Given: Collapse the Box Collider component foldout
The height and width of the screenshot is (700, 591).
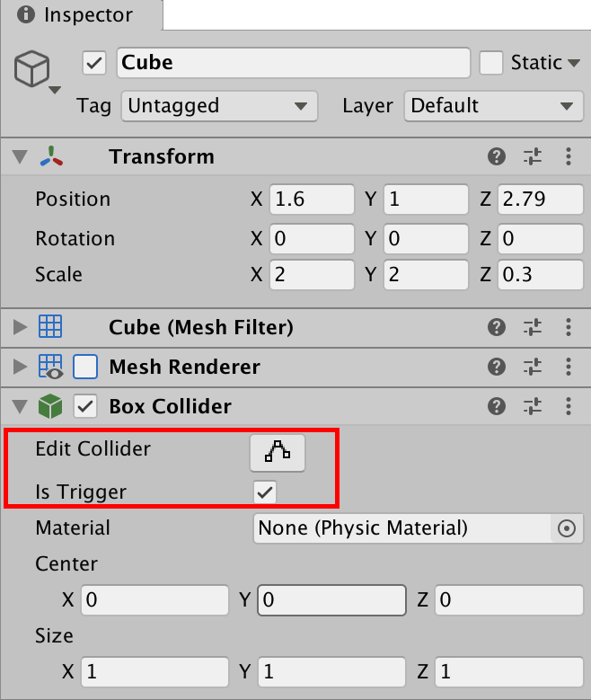Looking at the screenshot, I should click(x=20, y=407).
